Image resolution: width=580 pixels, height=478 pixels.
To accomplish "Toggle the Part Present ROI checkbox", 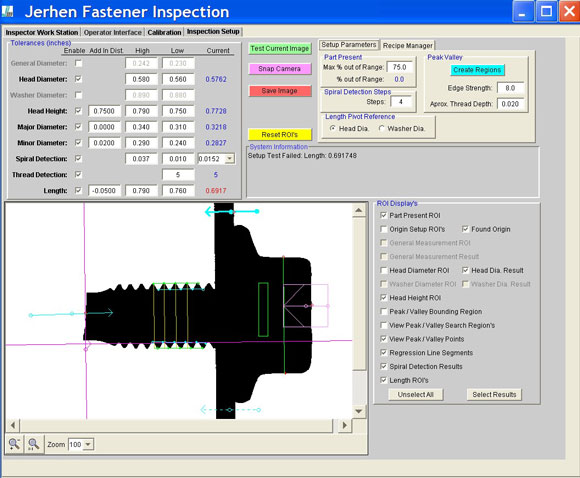I will [x=384, y=215].
